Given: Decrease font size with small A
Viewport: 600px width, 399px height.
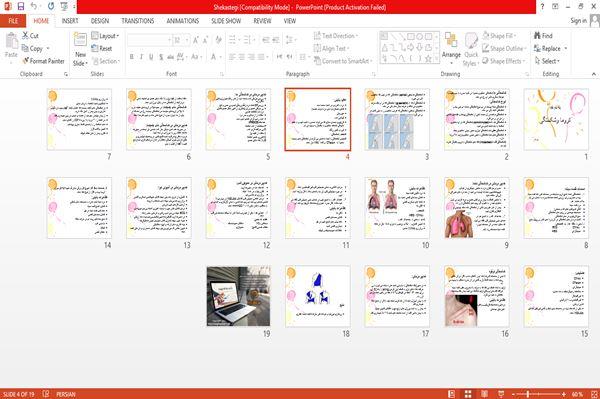Looking at the screenshot, I should (x=206, y=40).
